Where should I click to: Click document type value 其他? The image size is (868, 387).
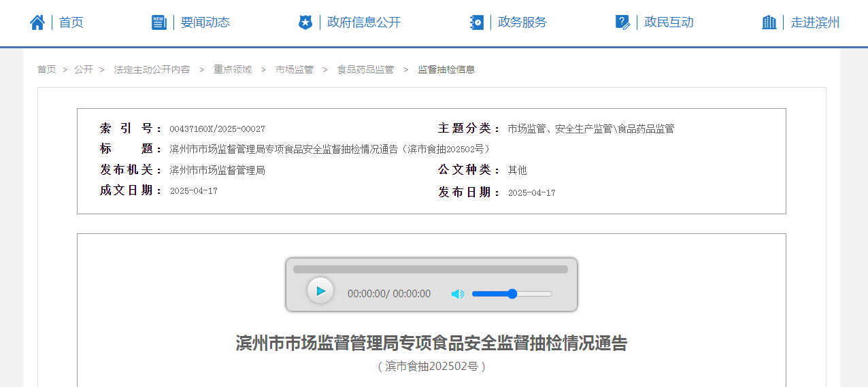518,170
